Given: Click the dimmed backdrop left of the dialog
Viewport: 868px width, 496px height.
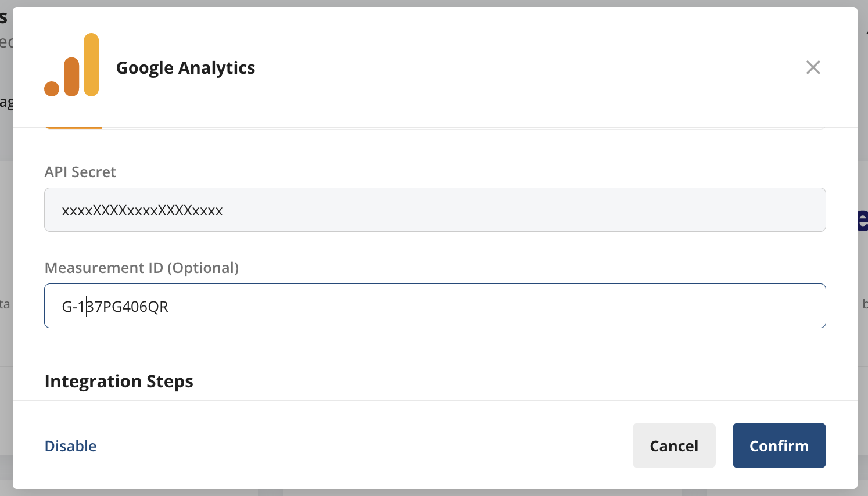Looking at the screenshot, I should point(6,232).
